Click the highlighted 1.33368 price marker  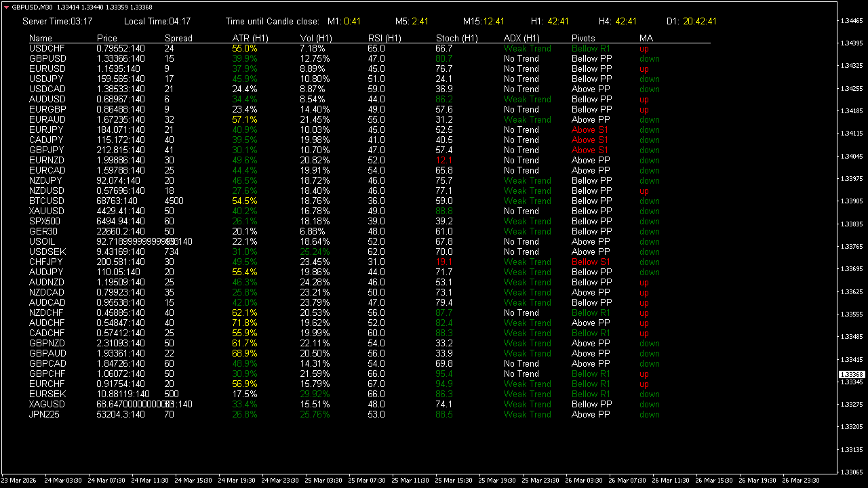click(851, 374)
